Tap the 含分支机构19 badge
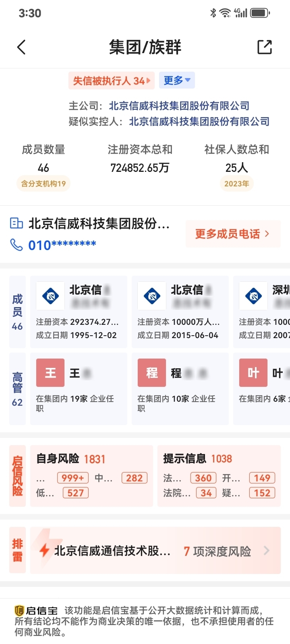 click(43, 184)
